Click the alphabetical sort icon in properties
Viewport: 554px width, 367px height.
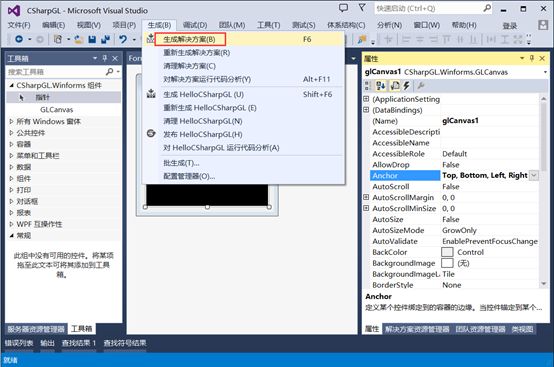tap(381, 85)
